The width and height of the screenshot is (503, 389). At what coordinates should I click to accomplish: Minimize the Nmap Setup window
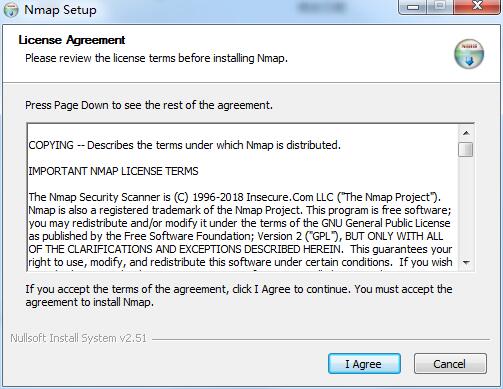coord(413,6)
